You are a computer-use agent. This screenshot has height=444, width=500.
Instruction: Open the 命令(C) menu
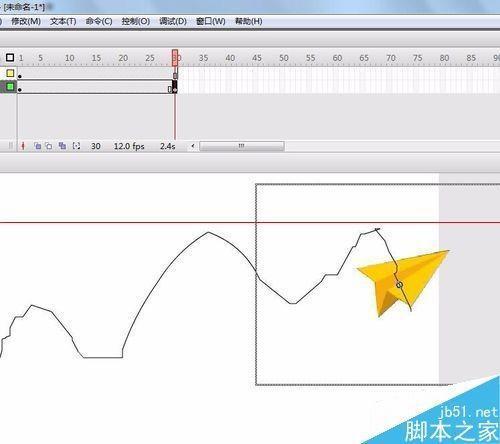(99, 21)
